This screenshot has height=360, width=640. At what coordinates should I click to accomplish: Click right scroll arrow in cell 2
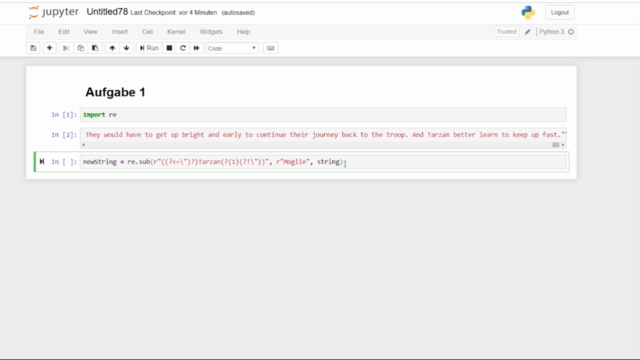(x=563, y=145)
